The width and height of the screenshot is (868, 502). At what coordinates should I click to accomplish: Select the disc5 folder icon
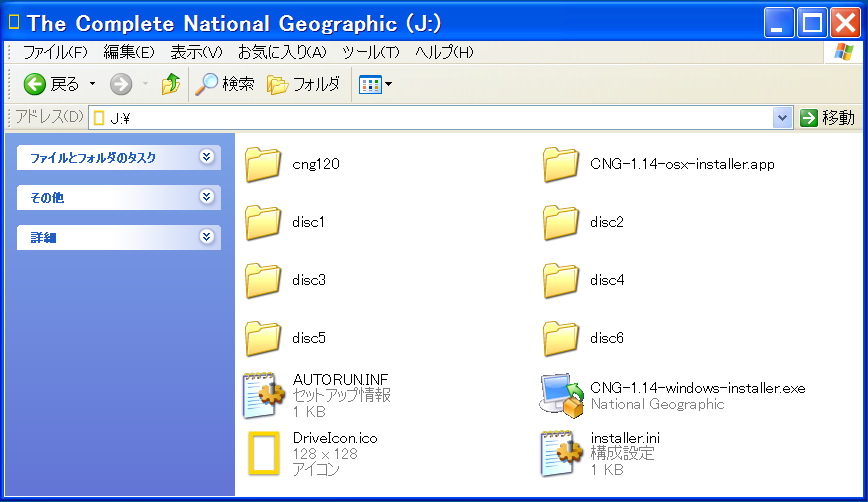(x=263, y=338)
